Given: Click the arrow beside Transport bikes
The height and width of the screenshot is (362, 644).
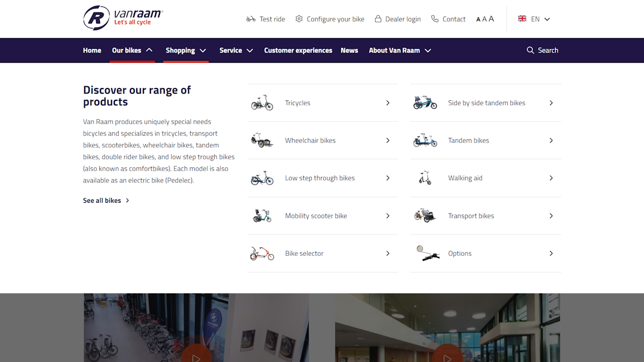Looking at the screenshot, I should pyautogui.click(x=551, y=216).
